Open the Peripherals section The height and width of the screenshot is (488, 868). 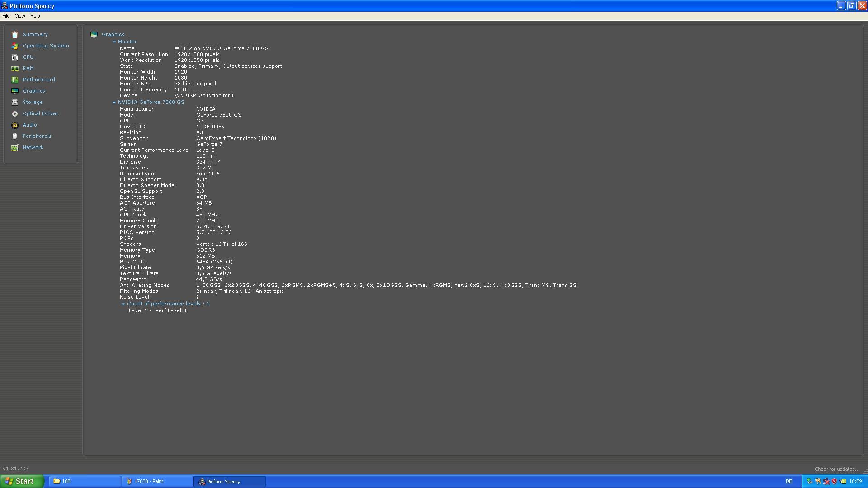(x=37, y=136)
